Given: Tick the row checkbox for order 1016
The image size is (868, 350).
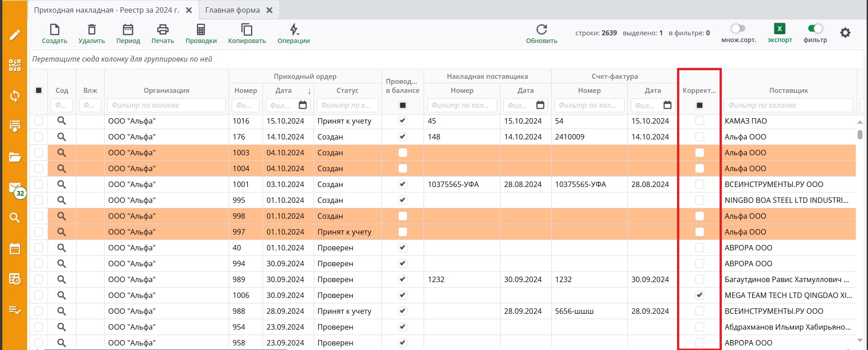Looking at the screenshot, I should tap(39, 121).
